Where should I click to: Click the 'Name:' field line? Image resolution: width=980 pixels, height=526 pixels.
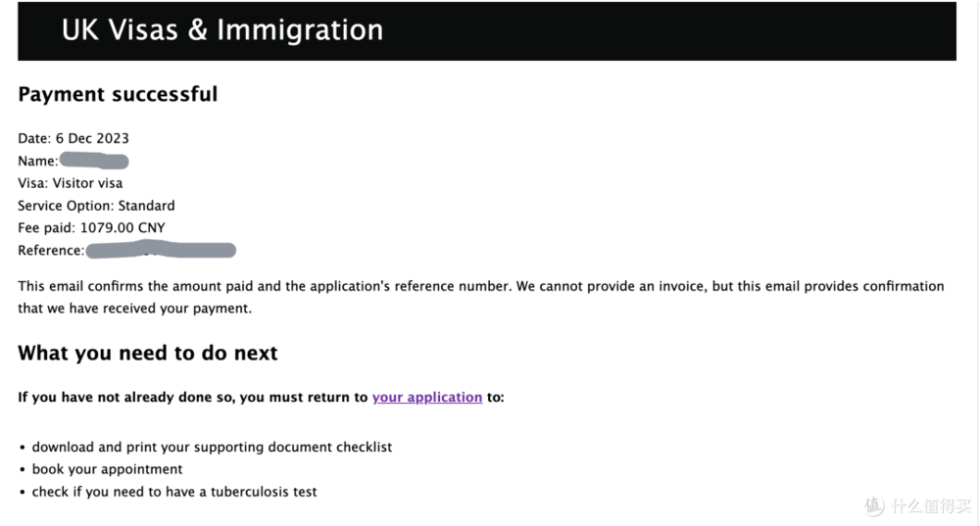point(73,162)
